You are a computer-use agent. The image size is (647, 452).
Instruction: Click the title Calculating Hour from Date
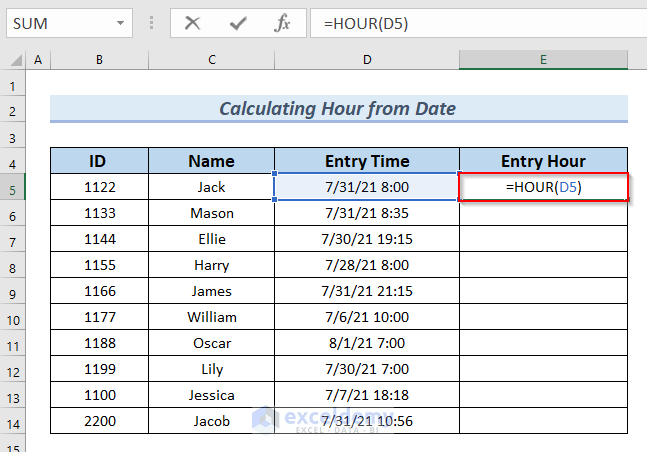click(x=339, y=109)
